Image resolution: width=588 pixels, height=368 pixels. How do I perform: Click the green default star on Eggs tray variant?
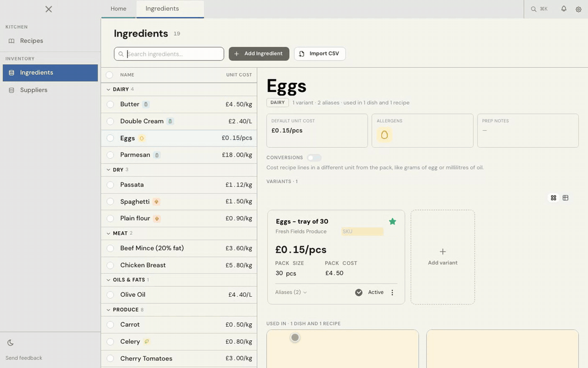pos(392,221)
